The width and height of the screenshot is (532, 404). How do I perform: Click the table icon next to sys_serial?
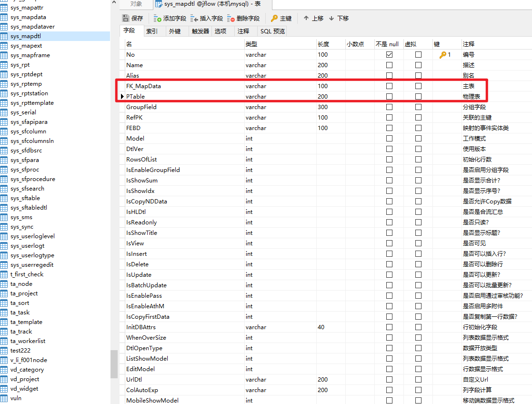tap(4, 112)
